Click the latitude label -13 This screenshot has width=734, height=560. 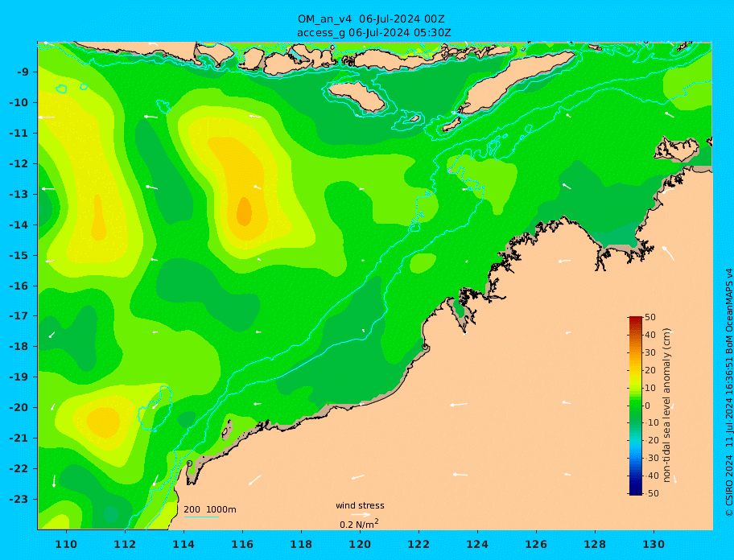click(19, 194)
